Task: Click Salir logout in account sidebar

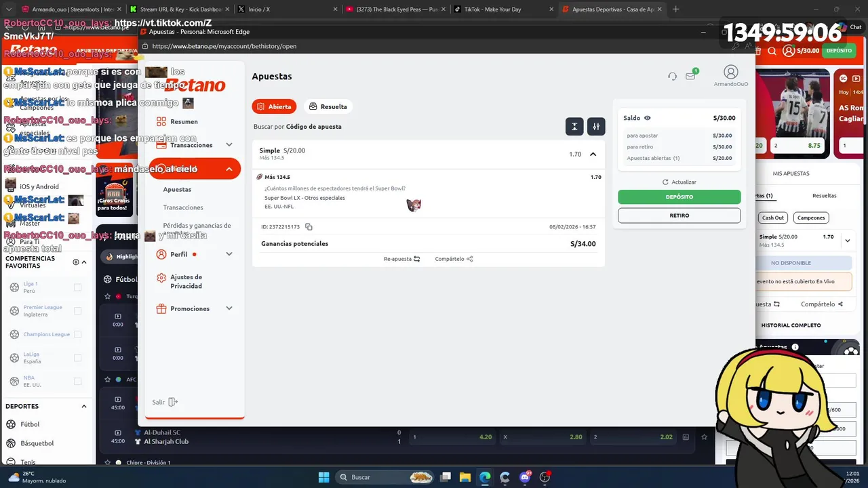Action: click(165, 402)
